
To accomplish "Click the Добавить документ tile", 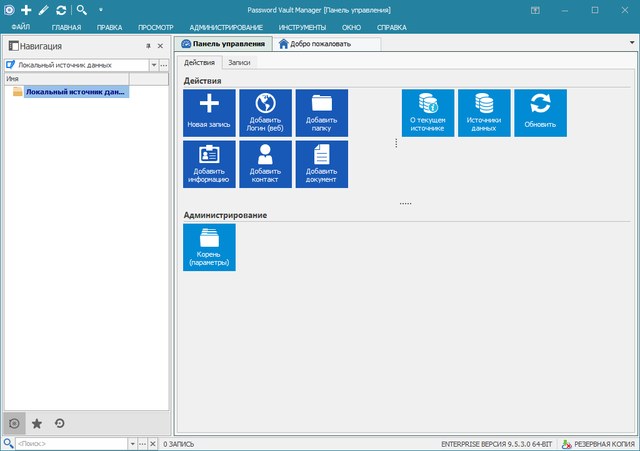I will click(x=321, y=164).
